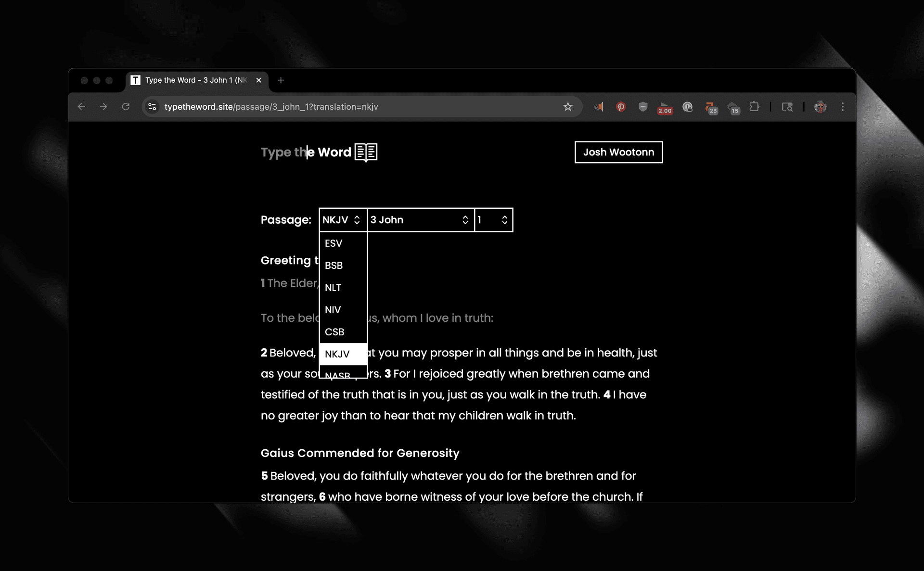Choose the highlighted NKJV option
The height and width of the screenshot is (571, 924).
[x=343, y=354]
